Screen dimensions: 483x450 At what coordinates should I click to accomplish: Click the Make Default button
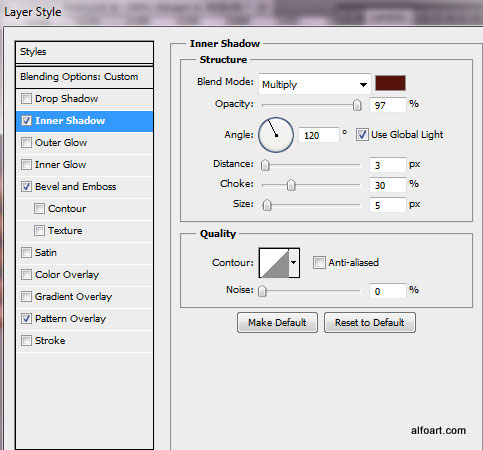point(277,323)
